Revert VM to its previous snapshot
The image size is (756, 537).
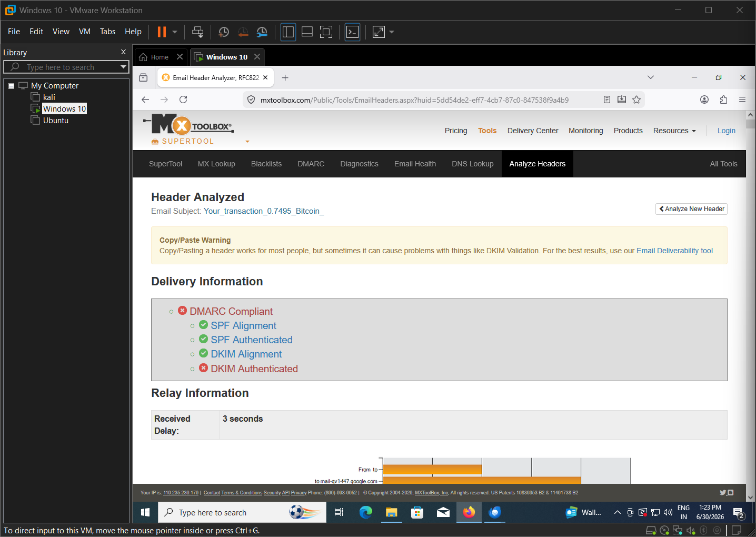click(243, 32)
